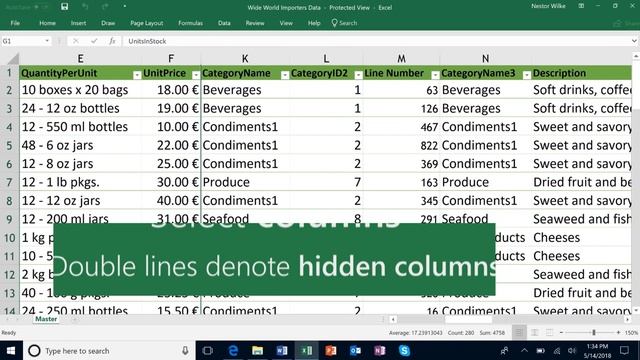Image resolution: width=640 pixels, height=360 pixels.
Task: Click the Enter checkmark in formula bar
Action: click(x=94, y=41)
